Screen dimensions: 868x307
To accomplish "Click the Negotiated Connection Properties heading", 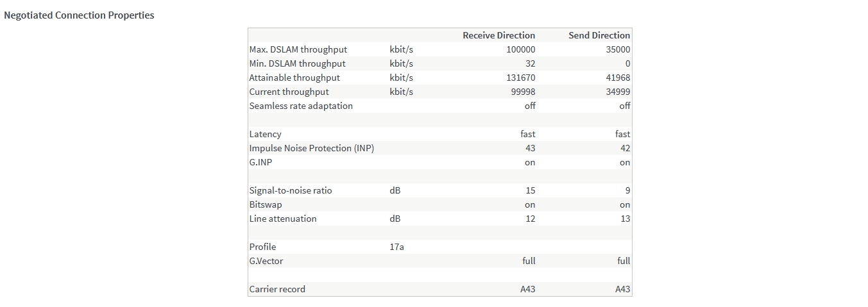I will point(79,15).
